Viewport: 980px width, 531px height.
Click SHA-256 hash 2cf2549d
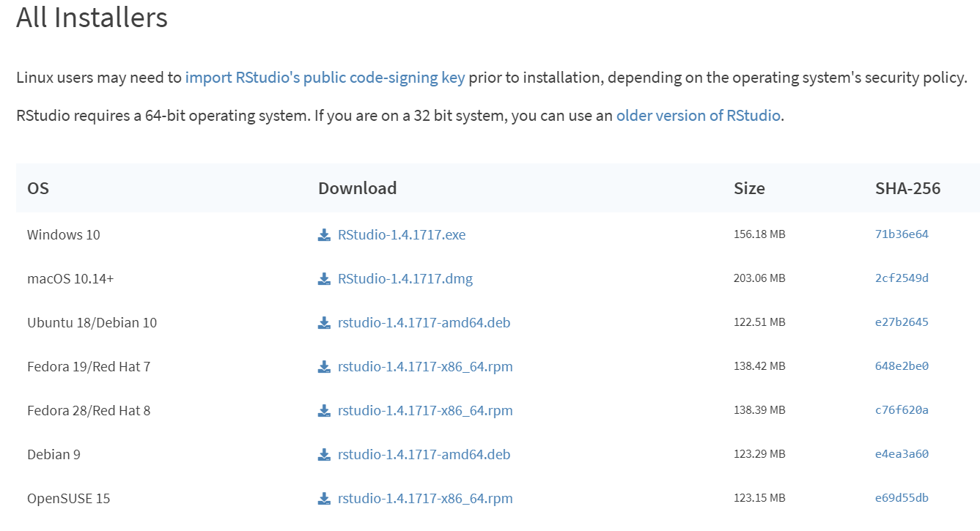[902, 278]
